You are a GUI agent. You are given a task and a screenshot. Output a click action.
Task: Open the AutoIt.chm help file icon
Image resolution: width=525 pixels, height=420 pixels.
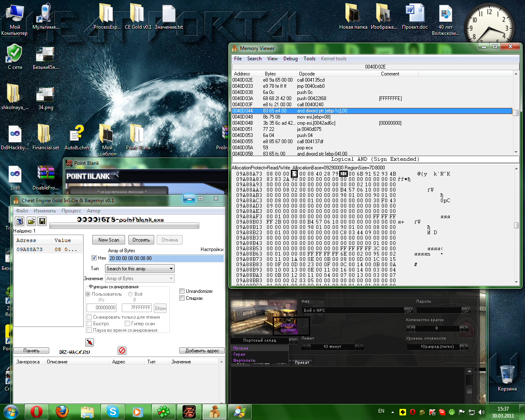[77, 137]
